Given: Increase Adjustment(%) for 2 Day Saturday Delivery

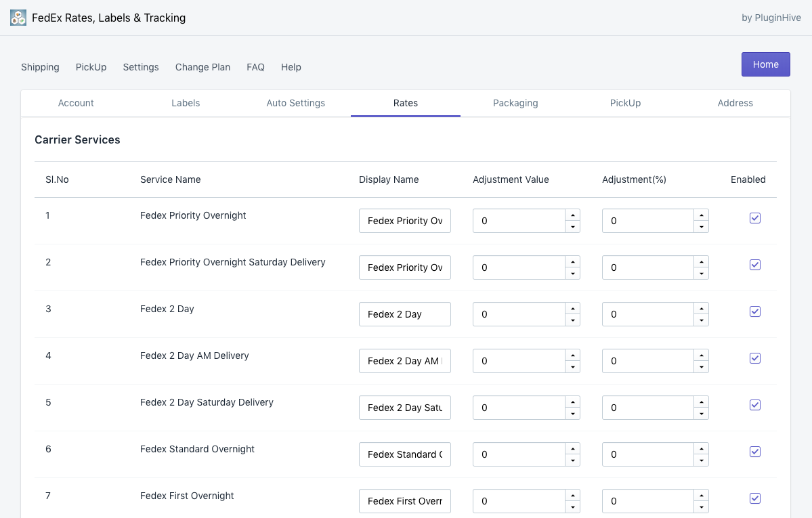Looking at the screenshot, I should 701,402.
